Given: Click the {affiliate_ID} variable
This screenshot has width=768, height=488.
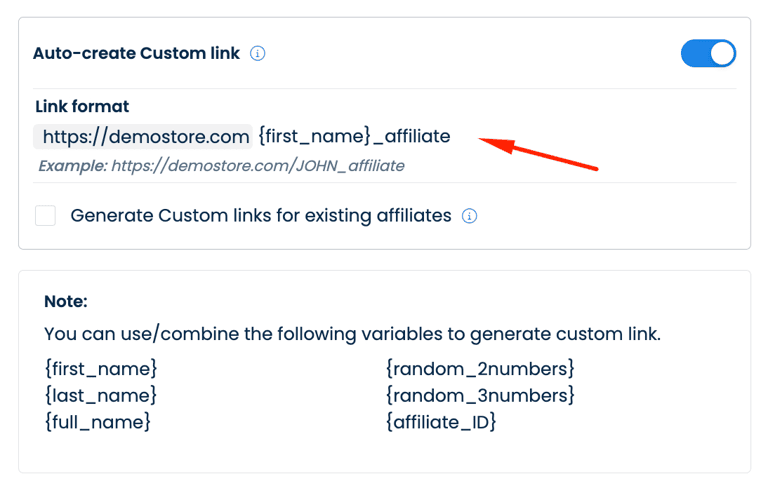Looking at the screenshot, I should coord(440,422).
